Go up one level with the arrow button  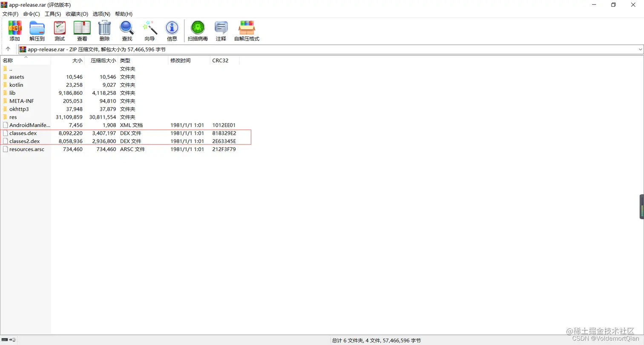tap(8, 49)
